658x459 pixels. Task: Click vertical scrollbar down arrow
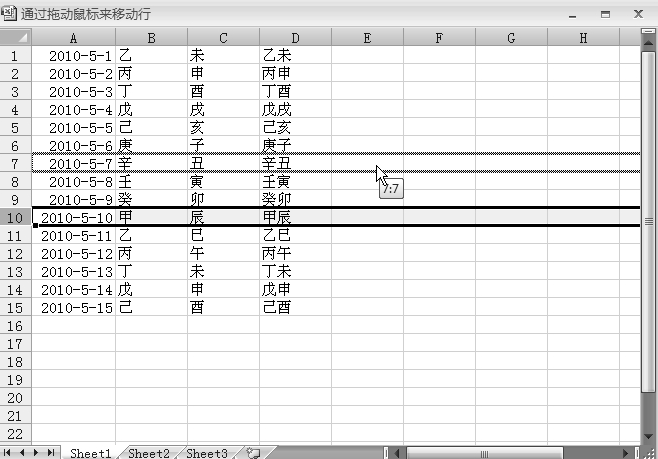tap(648, 437)
